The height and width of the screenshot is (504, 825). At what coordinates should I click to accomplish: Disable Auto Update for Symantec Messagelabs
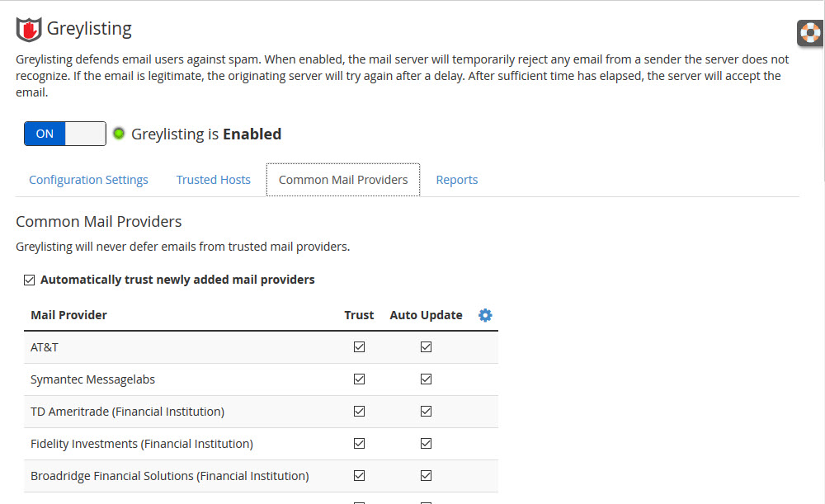426,379
